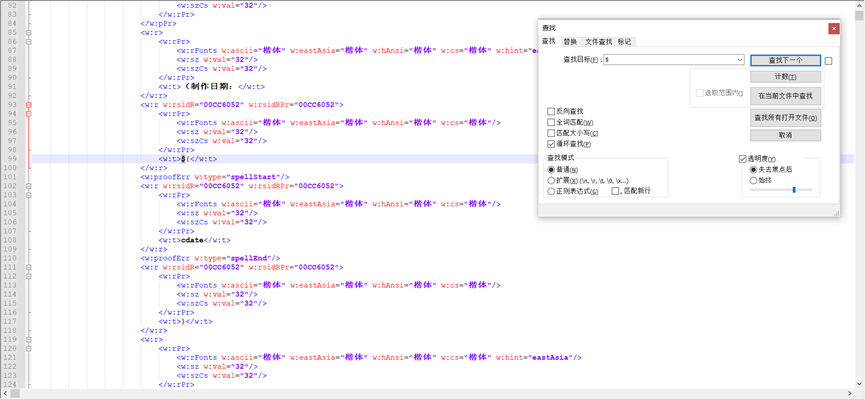Viewport: 865px width, 399px height.
Task: Click line number 99 in the margin
Action: [x=12, y=159]
